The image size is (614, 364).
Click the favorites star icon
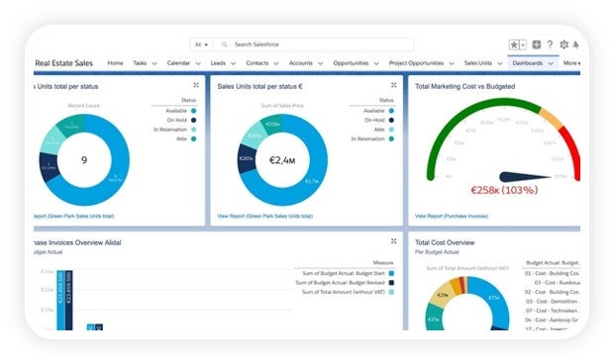514,45
